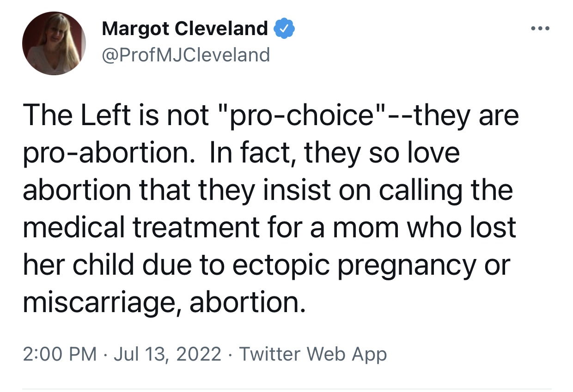Image resolution: width=573 pixels, height=392 pixels.
Task: Click the word "pro-abortion" in the tweet
Action: click(107, 153)
